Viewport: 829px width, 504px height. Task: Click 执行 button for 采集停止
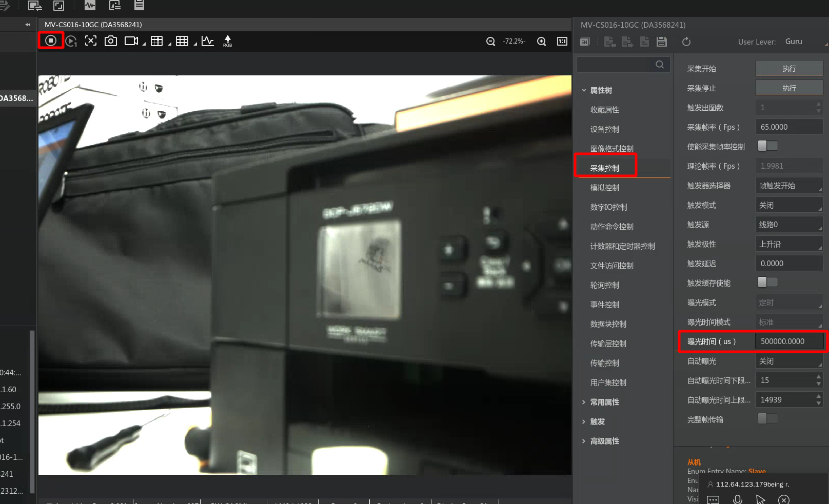pos(789,88)
